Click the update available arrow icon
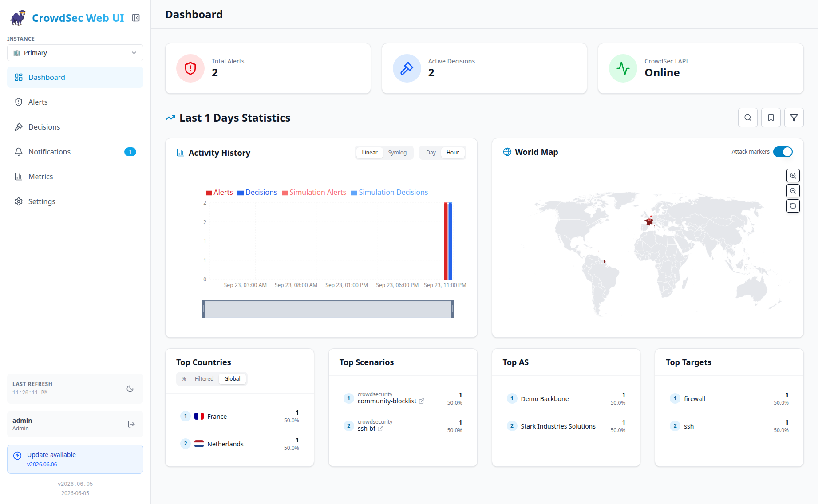 17,456
